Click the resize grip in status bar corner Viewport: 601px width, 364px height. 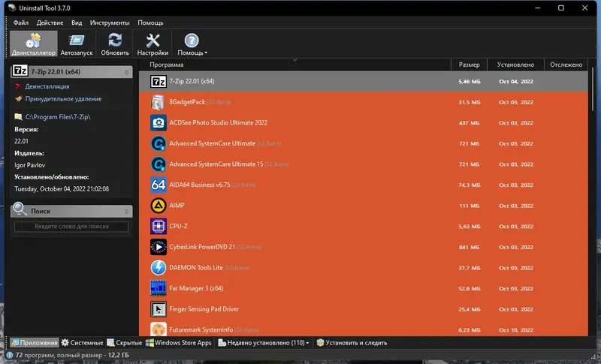point(593,356)
